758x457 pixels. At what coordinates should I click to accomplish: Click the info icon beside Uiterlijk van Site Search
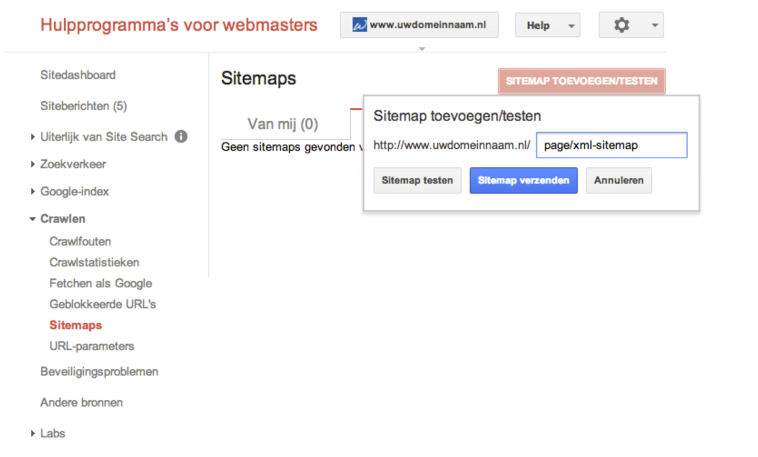(x=181, y=136)
